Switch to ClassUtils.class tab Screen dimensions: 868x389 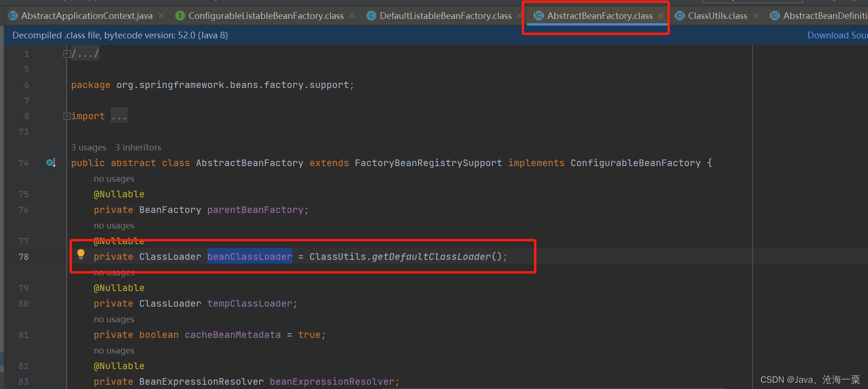pyautogui.click(x=718, y=16)
